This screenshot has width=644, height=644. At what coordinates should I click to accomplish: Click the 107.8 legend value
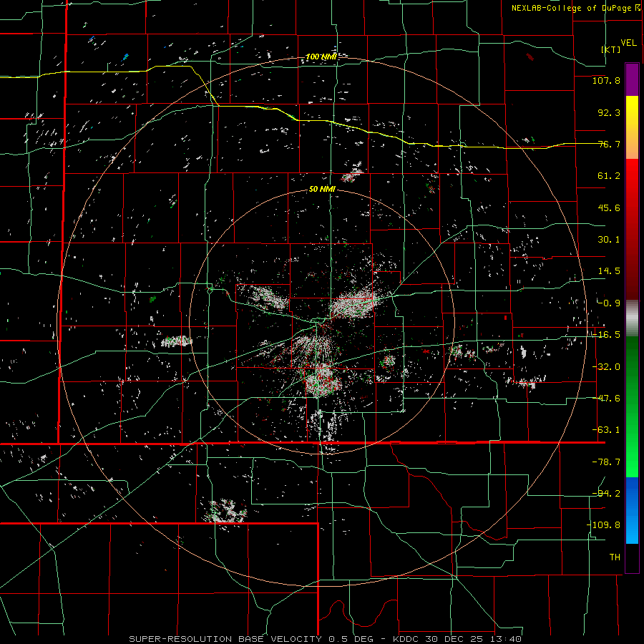click(x=606, y=80)
